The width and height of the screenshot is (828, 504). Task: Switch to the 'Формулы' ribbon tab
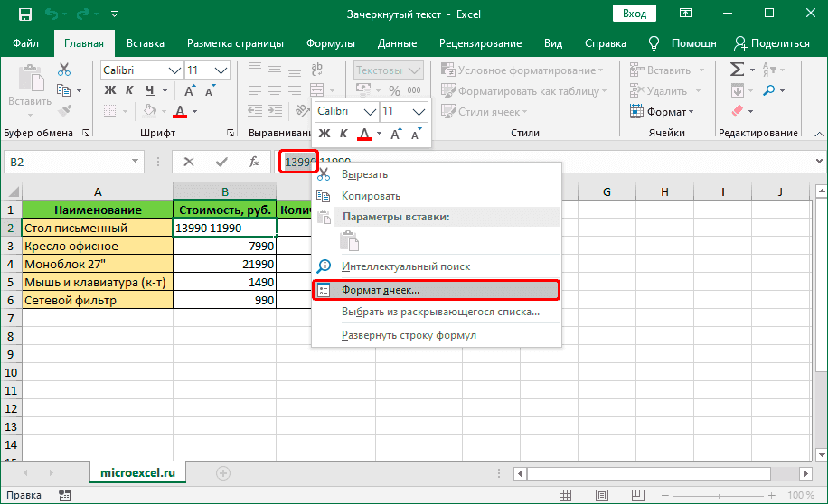coord(330,42)
